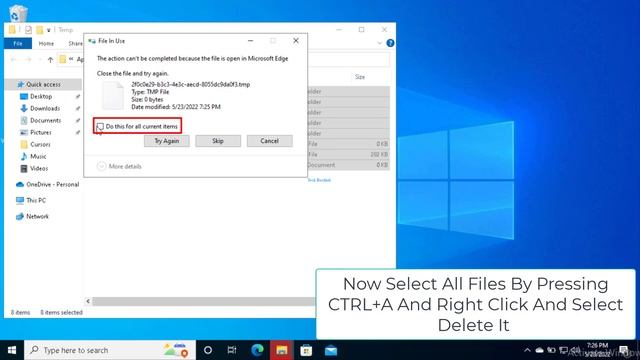Screen dimensions: 640x360
Task: Select Network in navigation pane
Action: [37, 216]
